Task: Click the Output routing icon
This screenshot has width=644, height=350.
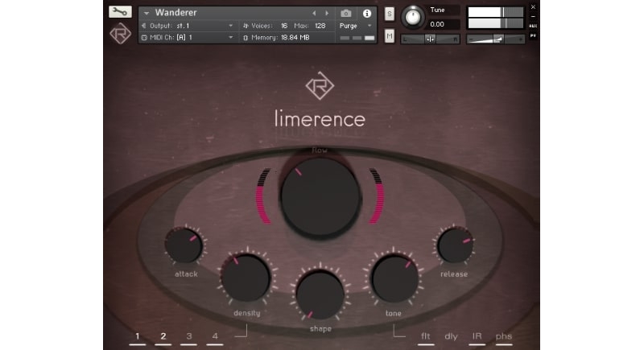Action: pos(144,26)
